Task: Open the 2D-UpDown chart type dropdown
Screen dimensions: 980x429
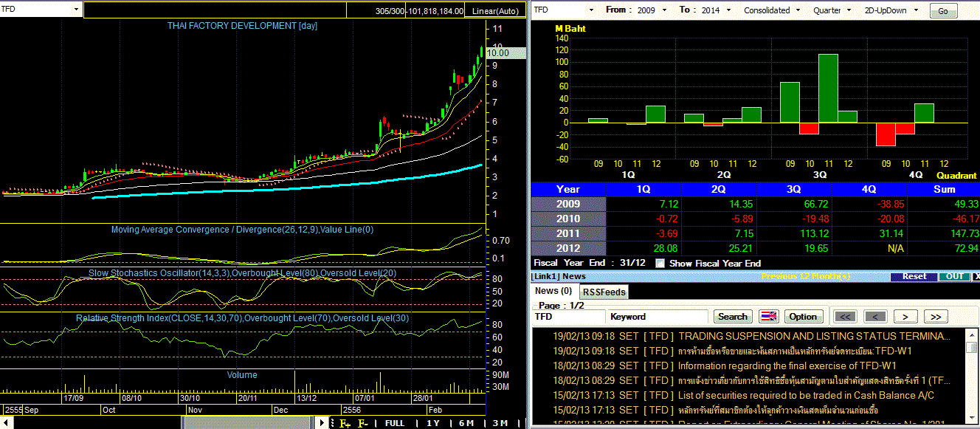Action: point(915,10)
